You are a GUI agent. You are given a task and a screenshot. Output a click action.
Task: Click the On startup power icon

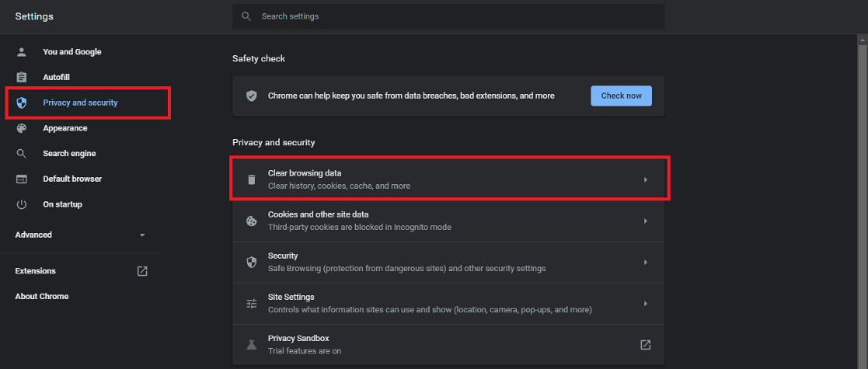[x=22, y=204]
